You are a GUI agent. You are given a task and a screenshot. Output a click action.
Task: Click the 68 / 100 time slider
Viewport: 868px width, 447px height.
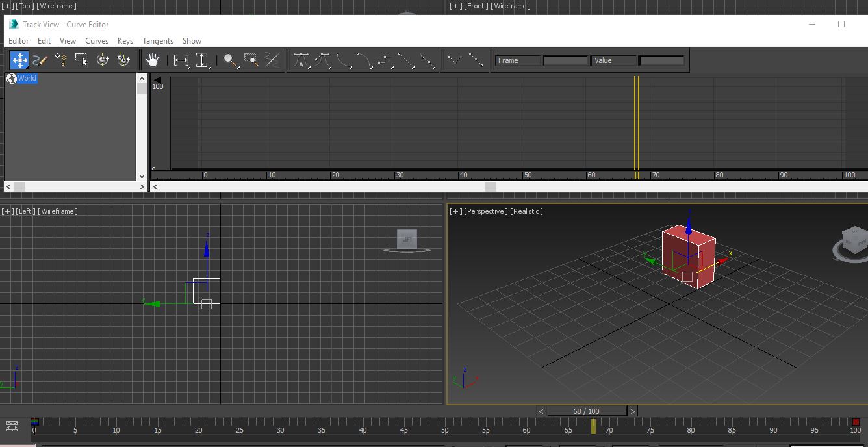click(587, 411)
